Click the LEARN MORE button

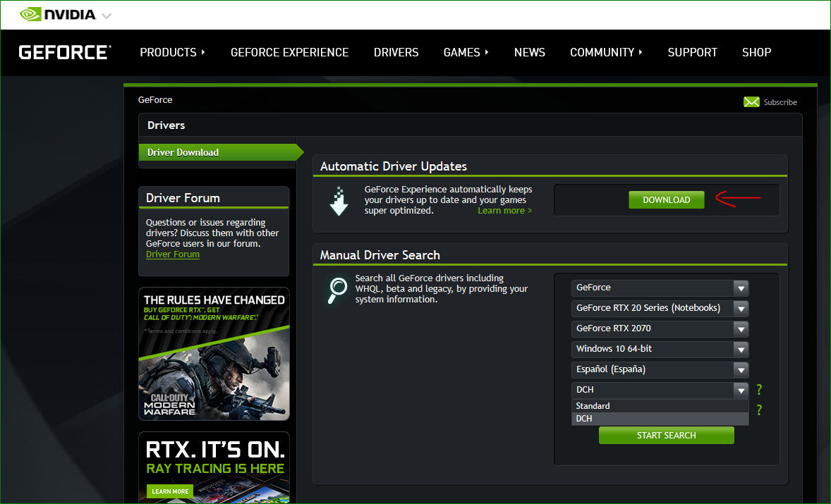point(170,491)
